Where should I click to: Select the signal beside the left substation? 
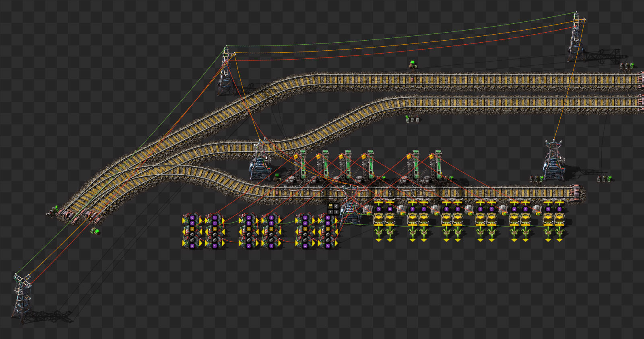coord(278,176)
